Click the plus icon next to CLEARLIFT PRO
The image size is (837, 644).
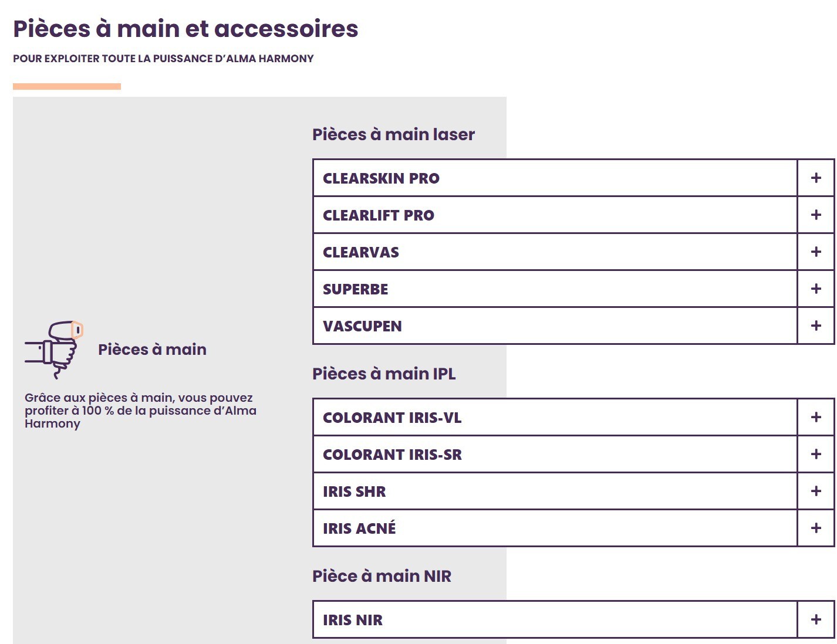click(816, 215)
